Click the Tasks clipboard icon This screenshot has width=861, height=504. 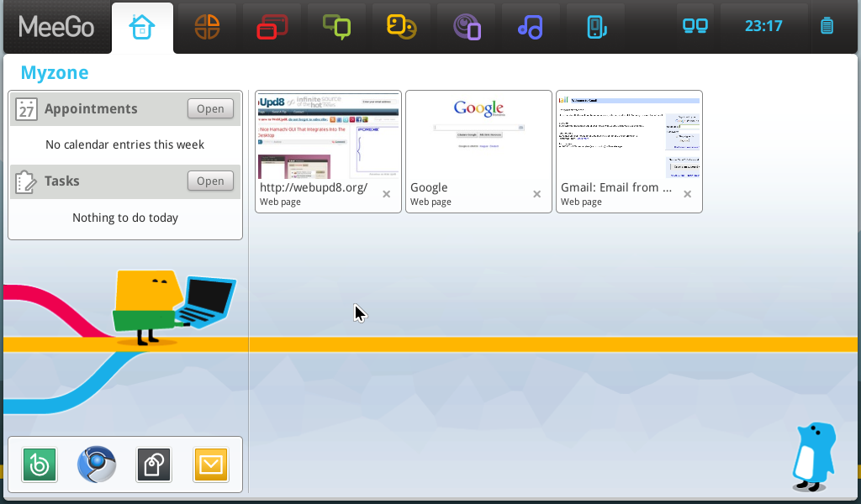point(26,181)
